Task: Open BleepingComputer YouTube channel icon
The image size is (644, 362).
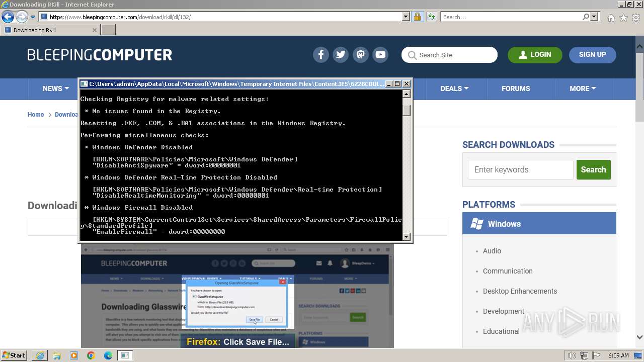Action: [x=380, y=55]
